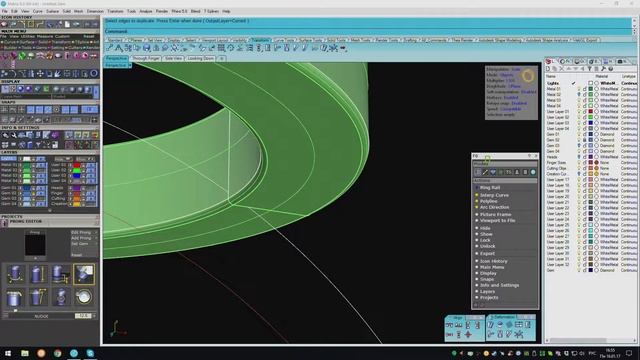The height and width of the screenshot is (360, 640).
Task: Click the first icon in the Transform toolbar
Action: [109, 48]
